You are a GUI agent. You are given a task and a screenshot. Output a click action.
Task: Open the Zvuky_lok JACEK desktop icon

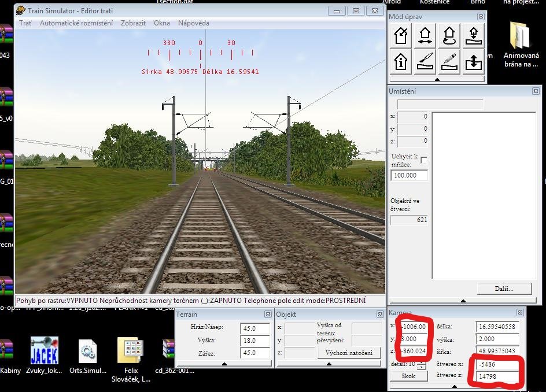click(44, 355)
